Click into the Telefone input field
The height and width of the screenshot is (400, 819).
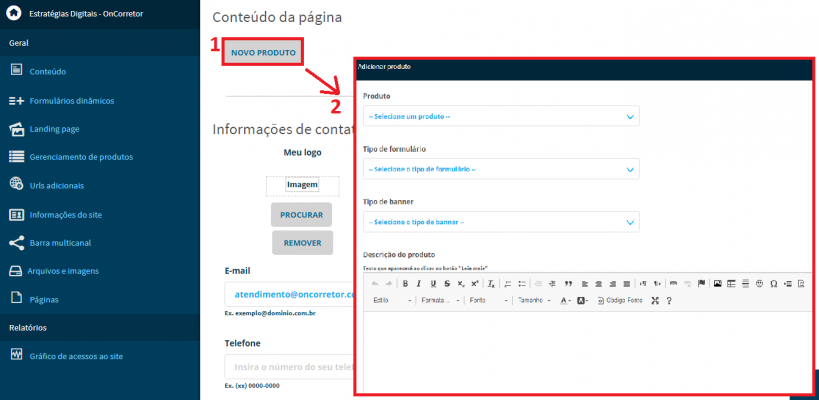tap(290, 367)
